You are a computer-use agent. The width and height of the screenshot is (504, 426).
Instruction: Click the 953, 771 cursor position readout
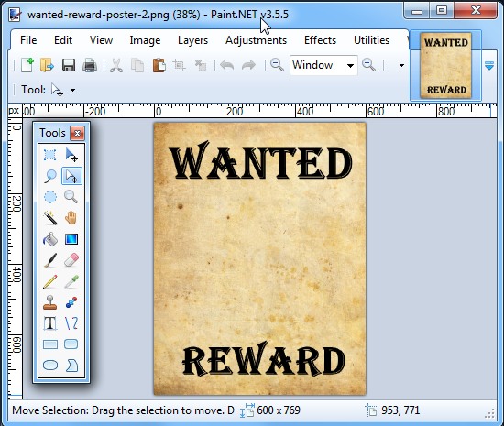point(400,410)
